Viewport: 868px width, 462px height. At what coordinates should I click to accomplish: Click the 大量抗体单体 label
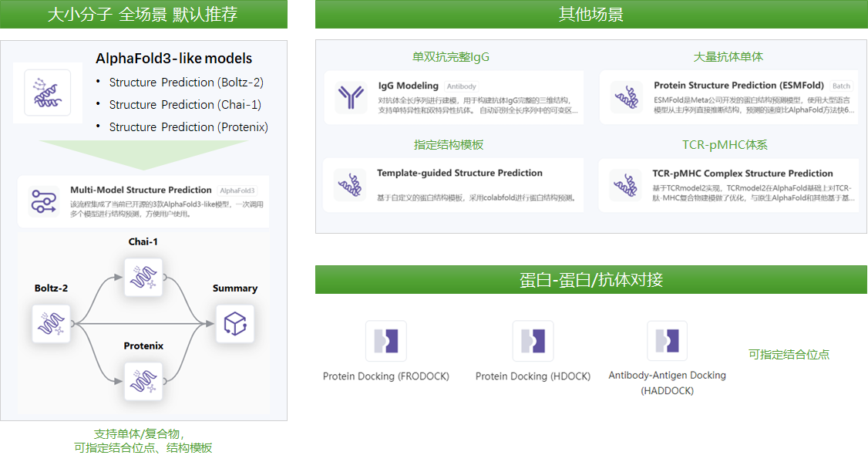click(x=728, y=57)
